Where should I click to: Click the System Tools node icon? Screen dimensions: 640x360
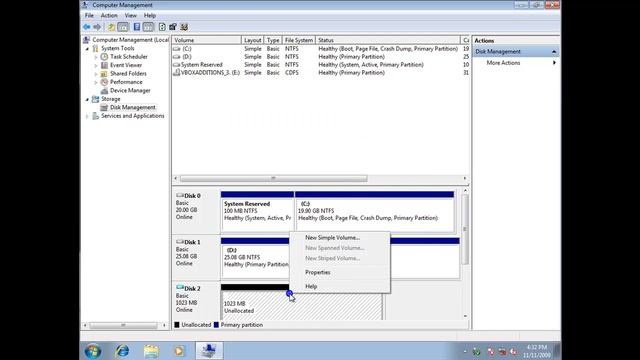tap(96, 48)
